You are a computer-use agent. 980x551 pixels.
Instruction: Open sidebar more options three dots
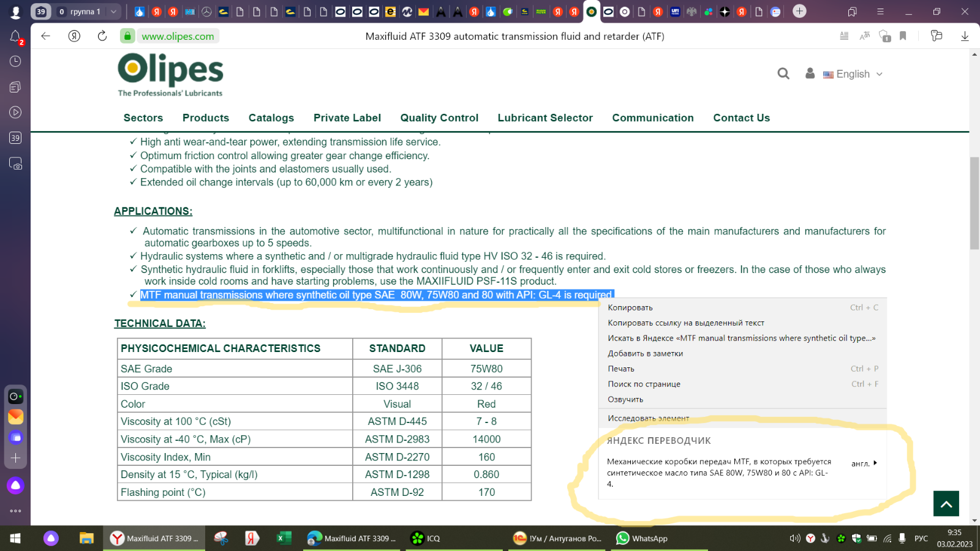click(15, 511)
